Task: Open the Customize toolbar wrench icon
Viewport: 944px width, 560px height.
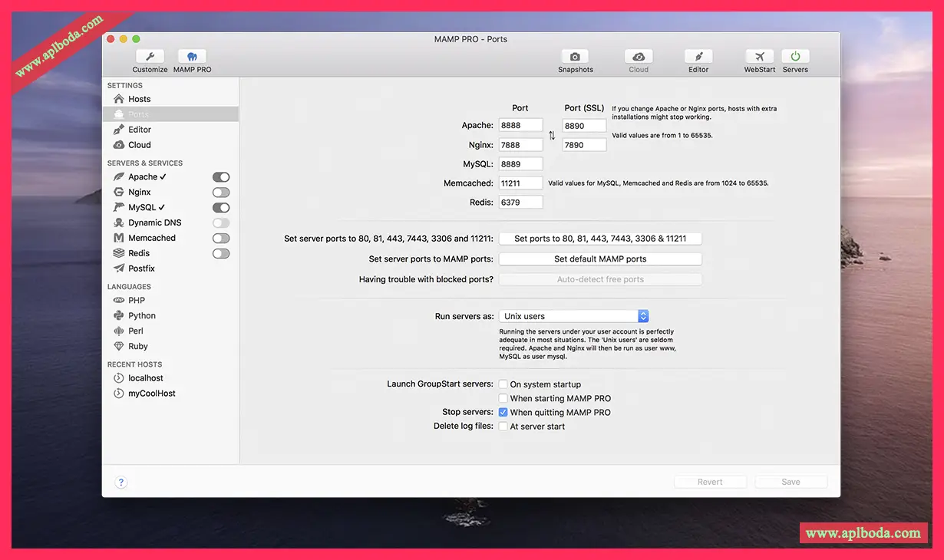Action: 150,57
